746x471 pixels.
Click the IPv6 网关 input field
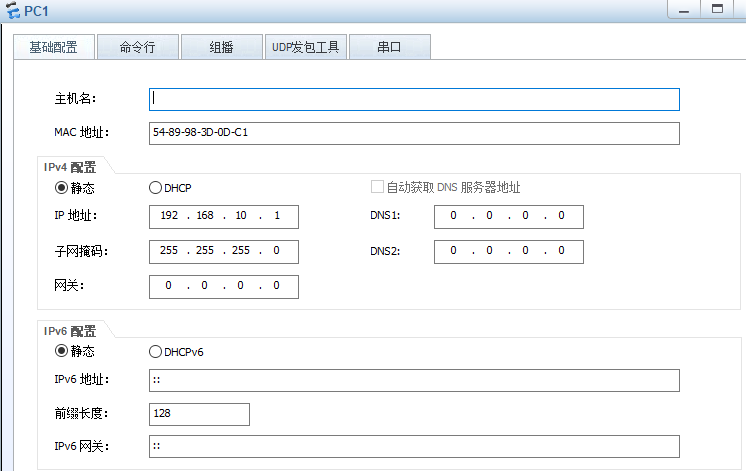(414, 446)
